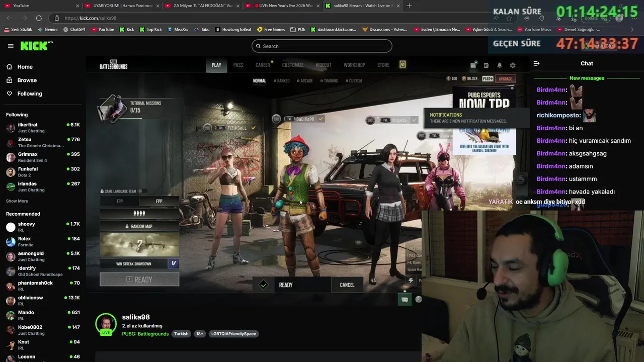Open the PUBG: Battlegrounds category link
Viewport: 644px width, 362px height.
coord(145,334)
